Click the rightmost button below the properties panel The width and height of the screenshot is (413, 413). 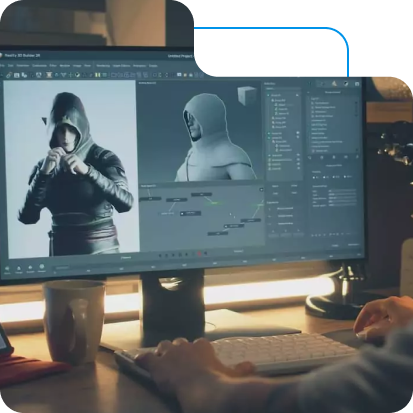[353, 245]
